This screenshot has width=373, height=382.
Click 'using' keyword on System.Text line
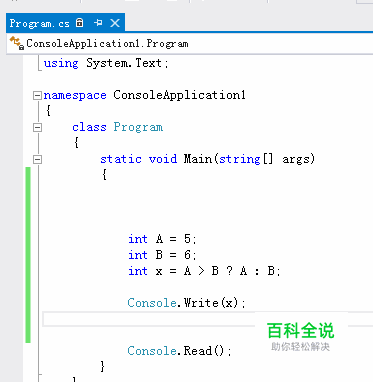click(x=61, y=63)
